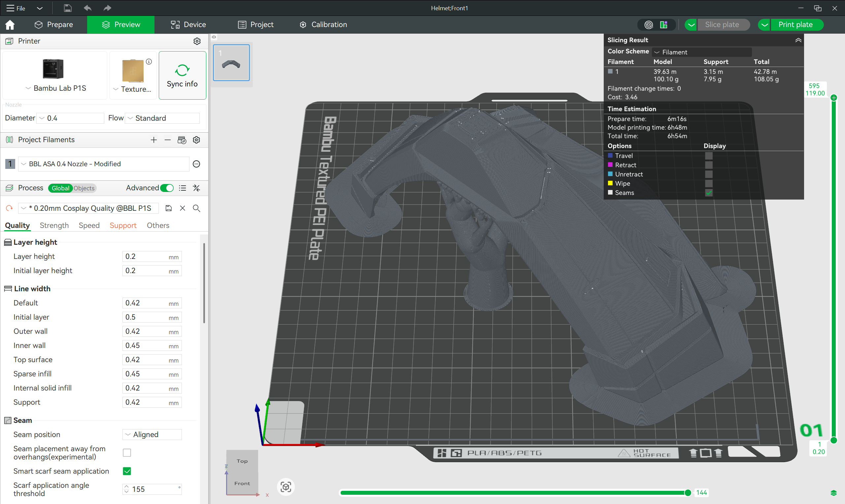Click compare presets icon in Process row
This screenshot has width=845, height=504.
[196, 188]
